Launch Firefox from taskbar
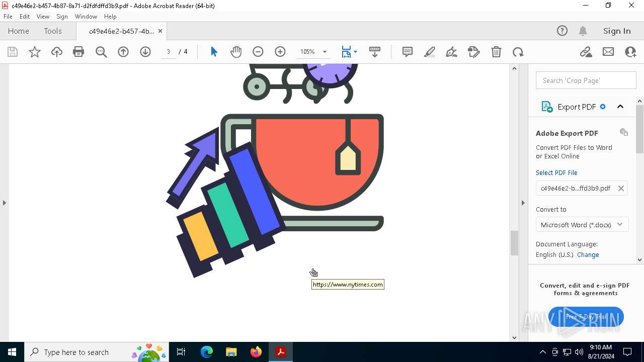 coord(256,352)
